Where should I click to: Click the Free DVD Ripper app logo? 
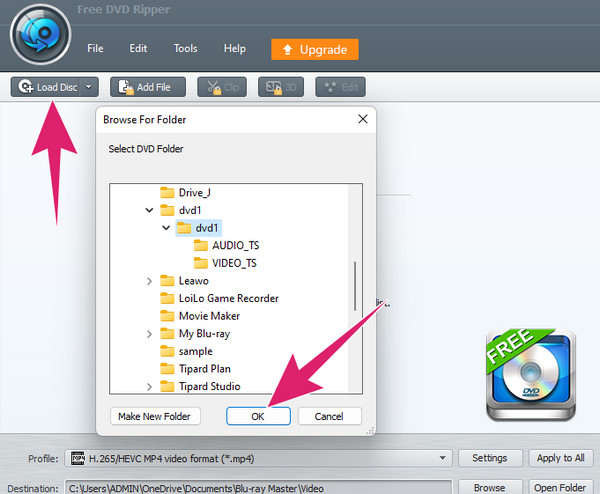[40, 34]
